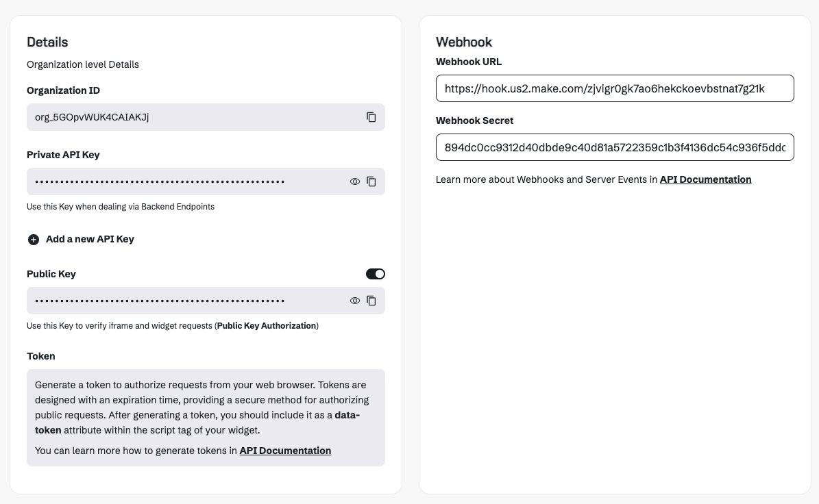
Task: Reveal the Private API Key with the eye icon
Action: point(354,181)
